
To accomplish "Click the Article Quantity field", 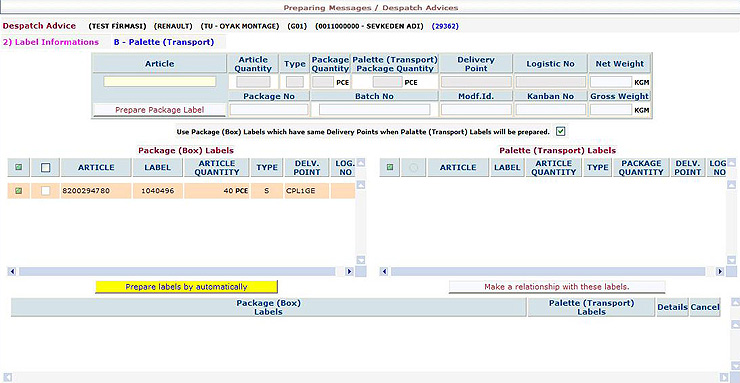I will [253, 82].
